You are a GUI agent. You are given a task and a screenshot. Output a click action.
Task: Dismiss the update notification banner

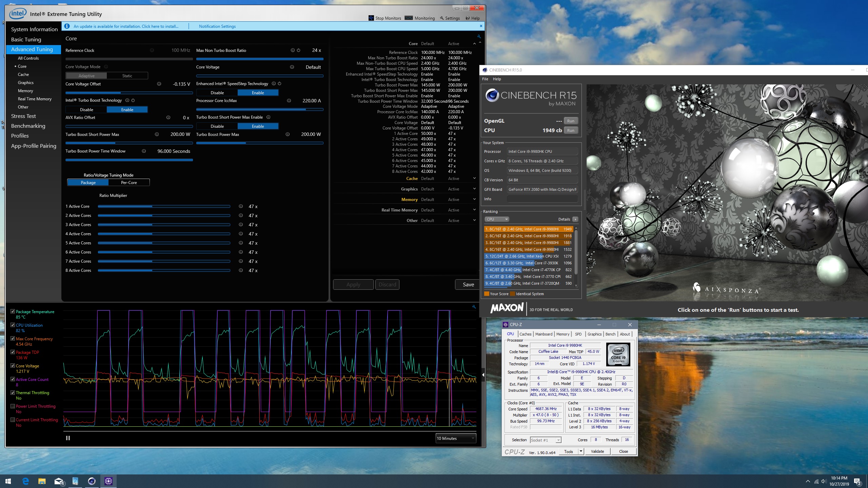481,26
